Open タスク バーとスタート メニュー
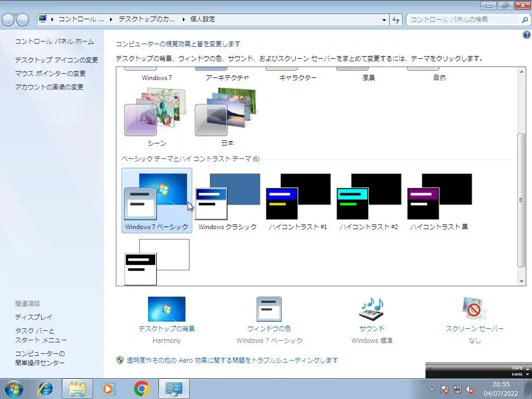This screenshot has height=399, width=532. point(41,335)
